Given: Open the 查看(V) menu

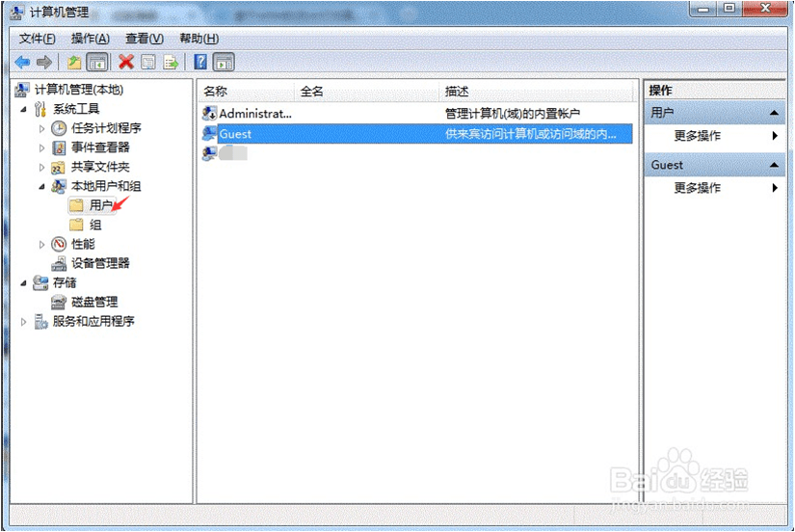Looking at the screenshot, I should 144,39.
